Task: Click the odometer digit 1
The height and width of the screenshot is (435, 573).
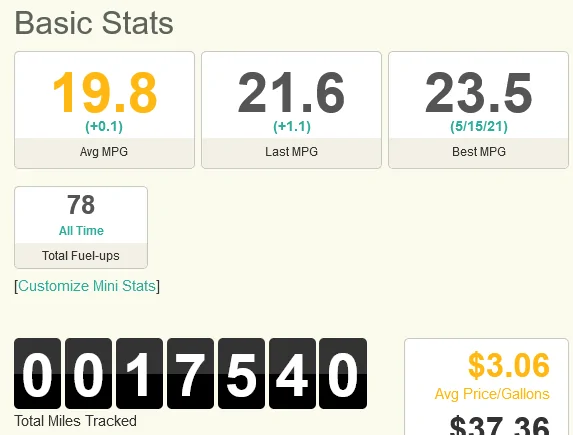Action: pos(140,374)
